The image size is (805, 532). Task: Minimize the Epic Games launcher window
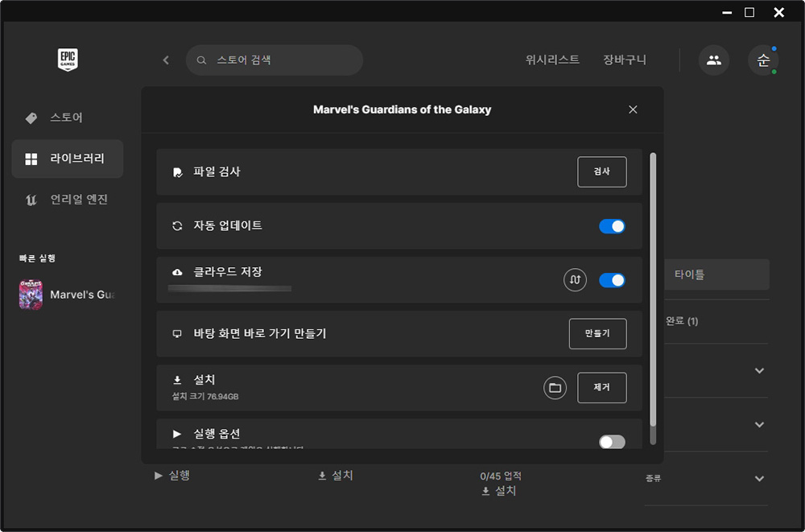pos(727,12)
